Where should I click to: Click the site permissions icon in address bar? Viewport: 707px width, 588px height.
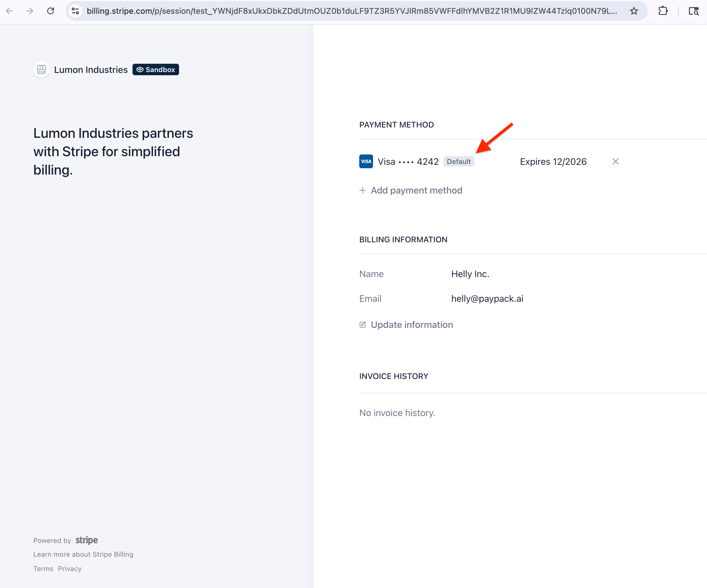pyautogui.click(x=75, y=11)
